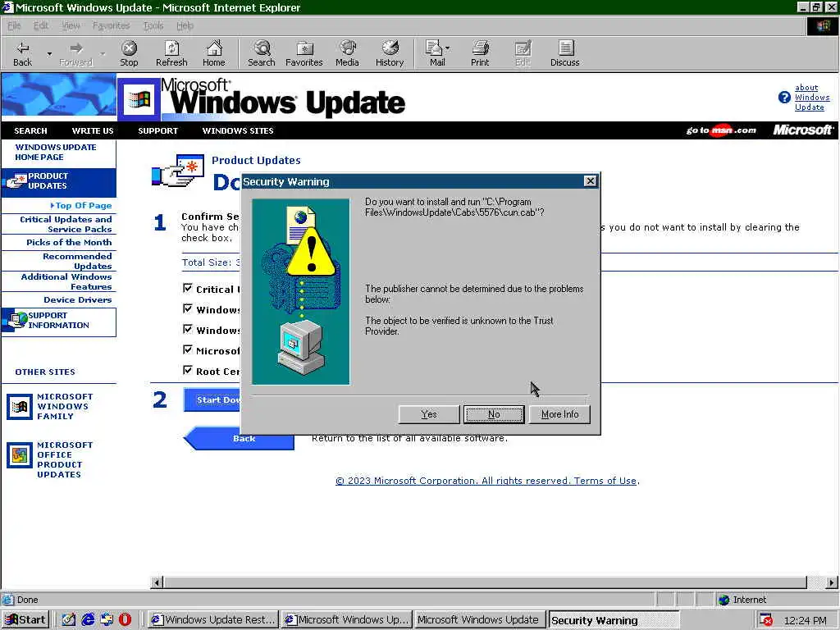Switch to Microsoft Windows Up... taskbar window
The width and height of the screenshot is (840, 630).
click(x=347, y=620)
